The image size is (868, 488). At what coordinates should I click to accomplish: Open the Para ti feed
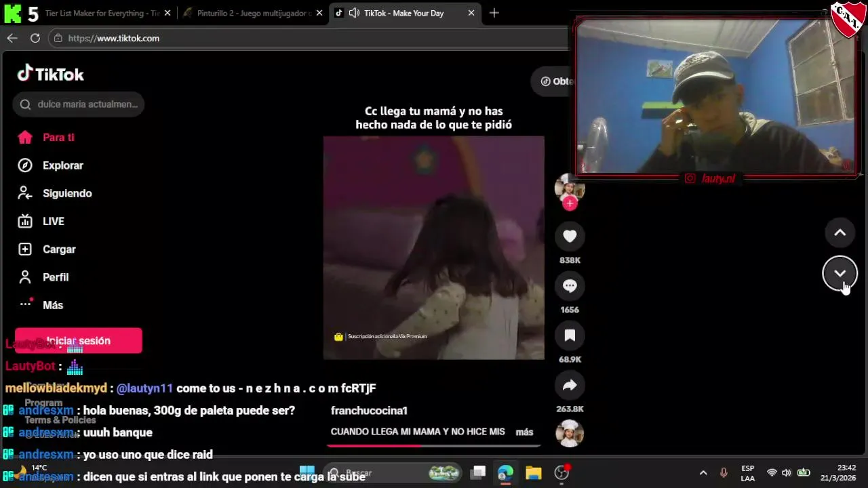(x=46, y=137)
